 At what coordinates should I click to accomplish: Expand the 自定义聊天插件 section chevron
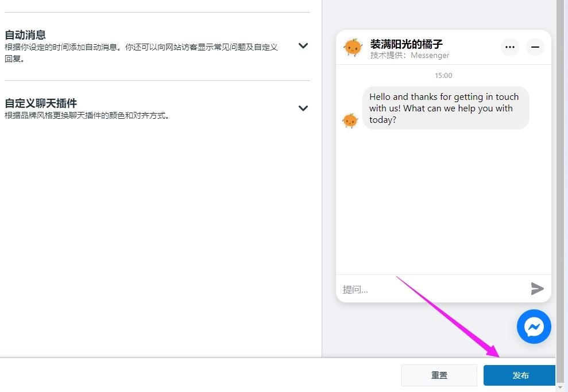click(x=303, y=108)
